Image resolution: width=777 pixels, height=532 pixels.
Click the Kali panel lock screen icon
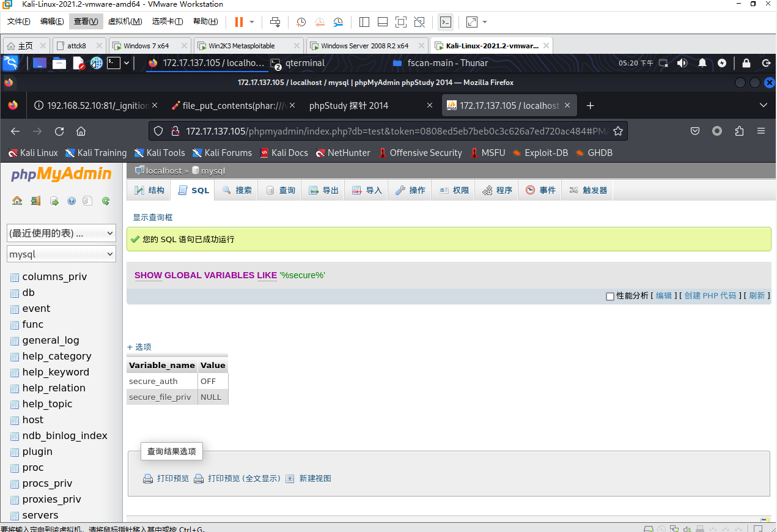point(746,63)
